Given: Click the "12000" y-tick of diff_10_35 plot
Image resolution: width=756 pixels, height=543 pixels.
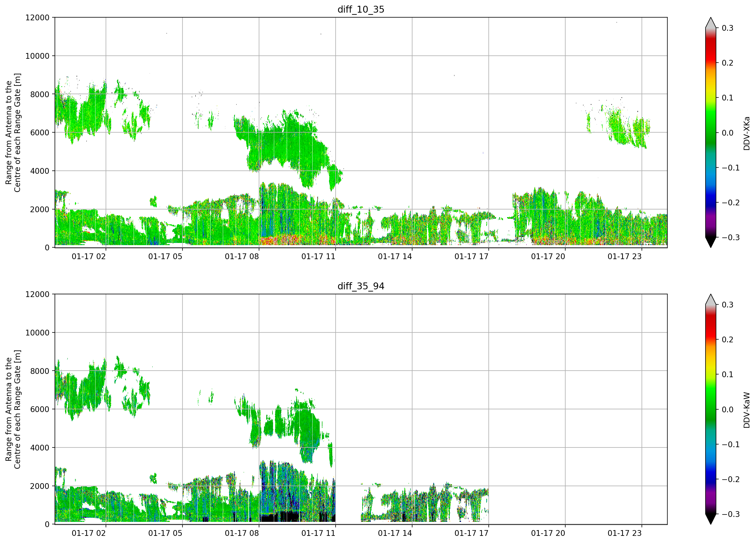Looking at the screenshot, I should [x=37, y=18].
